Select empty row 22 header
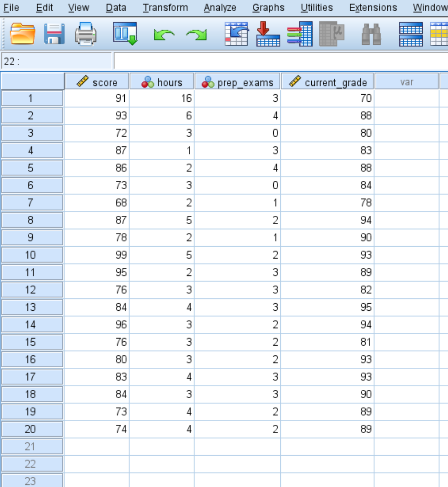This screenshot has width=448, height=487. click(32, 464)
